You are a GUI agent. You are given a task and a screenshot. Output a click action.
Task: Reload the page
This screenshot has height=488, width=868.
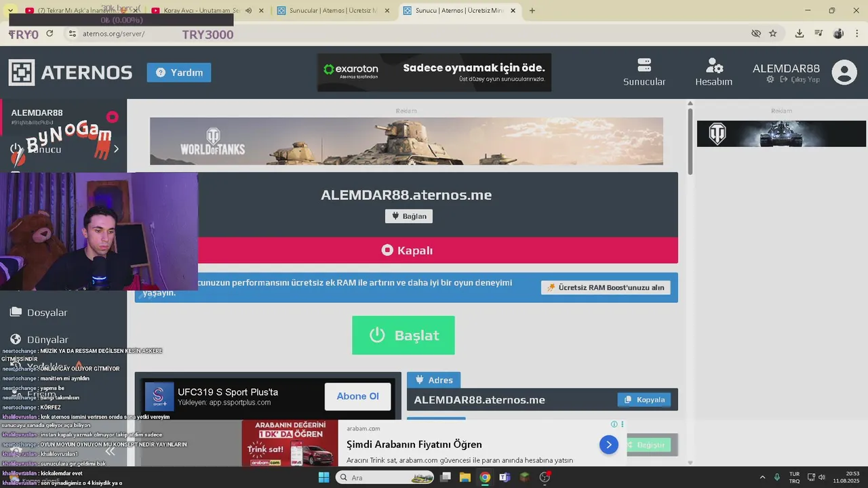[50, 33]
